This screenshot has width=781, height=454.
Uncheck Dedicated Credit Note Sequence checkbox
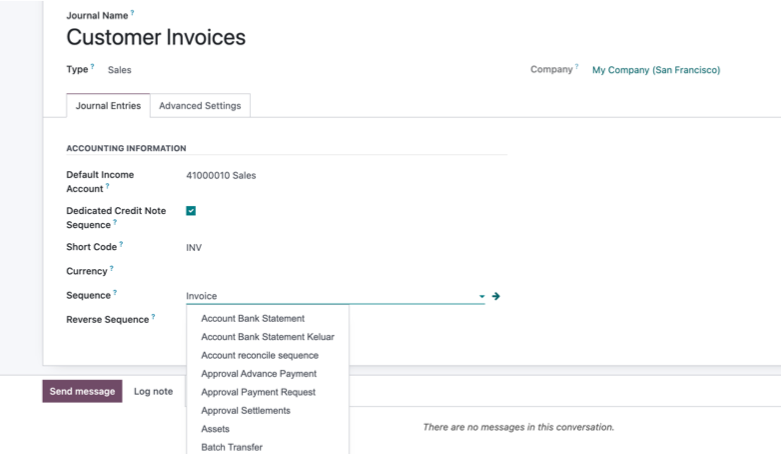[191, 211]
